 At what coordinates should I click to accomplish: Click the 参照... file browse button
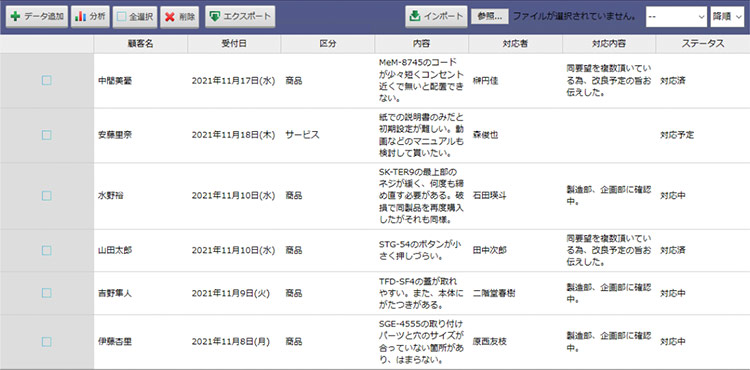490,16
